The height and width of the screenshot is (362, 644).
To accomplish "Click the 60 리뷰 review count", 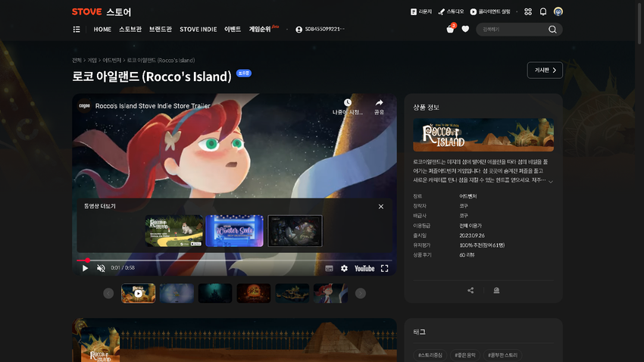I will tap(467, 255).
